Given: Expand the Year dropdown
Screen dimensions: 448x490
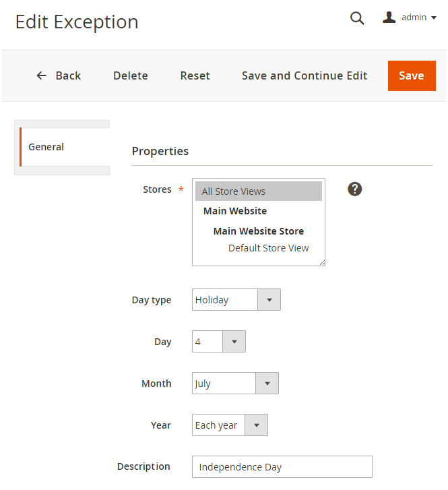Looking at the screenshot, I should point(230,425).
